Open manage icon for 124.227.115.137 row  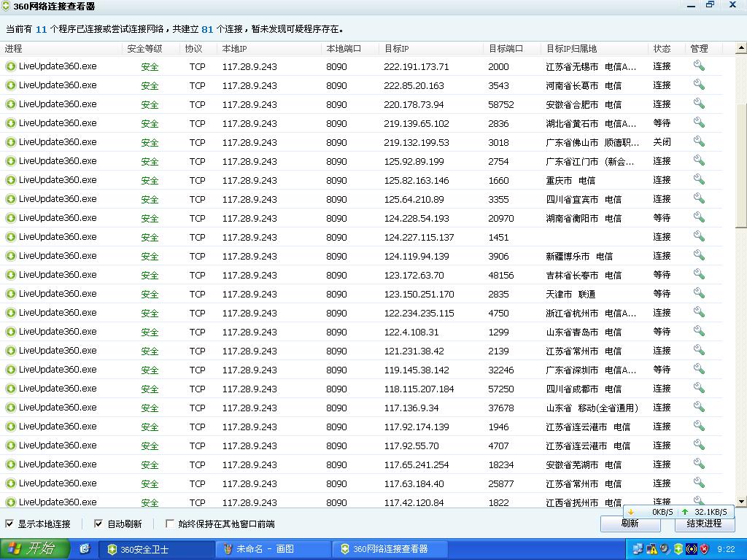click(x=699, y=236)
